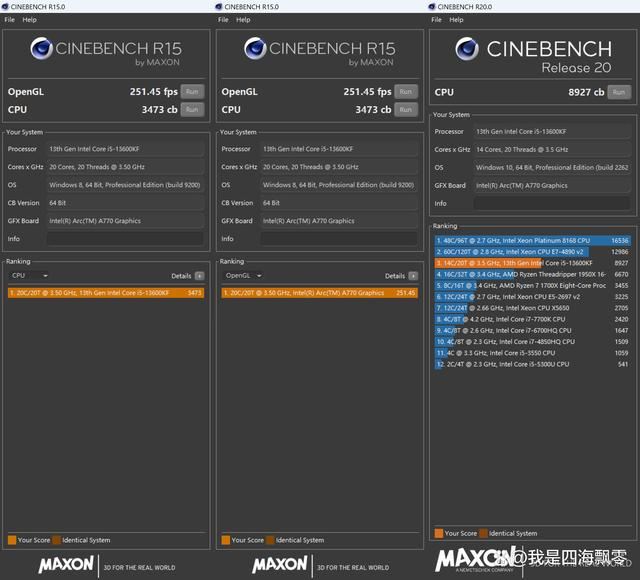Viewport: 640px width, 580px height.
Task: Click the Details plus icon beside the CPU ranking dropdown
Action: tap(199, 275)
